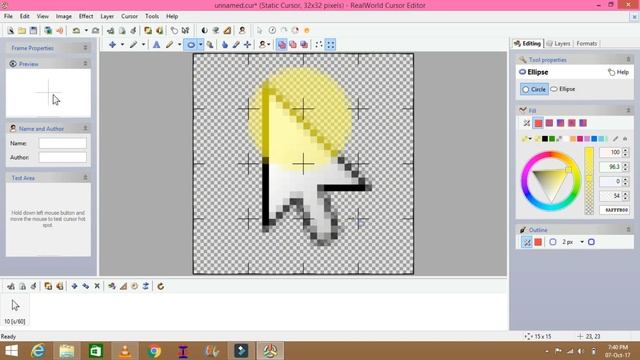This screenshot has width=640, height=360.
Task: Choose the Circle shape mode
Action: [x=534, y=89]
